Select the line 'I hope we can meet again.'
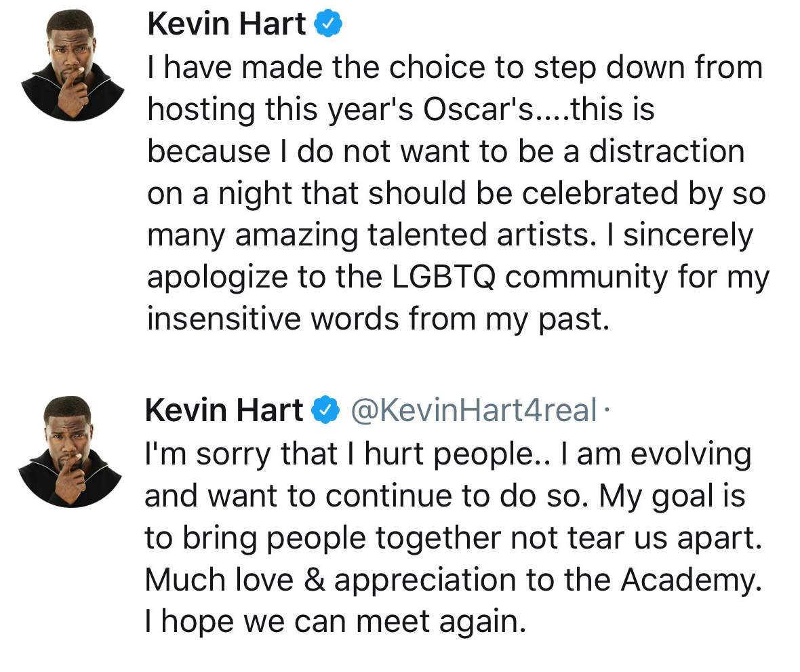800x672 pixels. point(335,622)
